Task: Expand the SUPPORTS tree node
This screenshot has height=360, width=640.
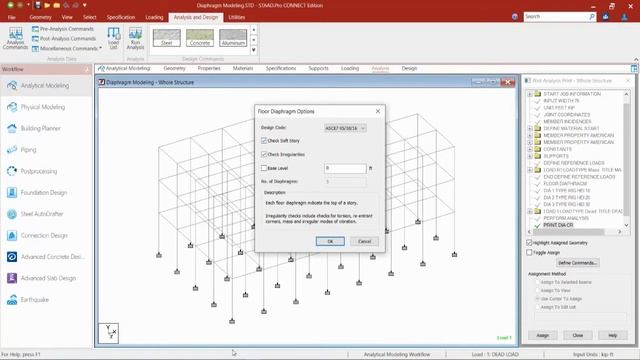Action: click(530, 156)
